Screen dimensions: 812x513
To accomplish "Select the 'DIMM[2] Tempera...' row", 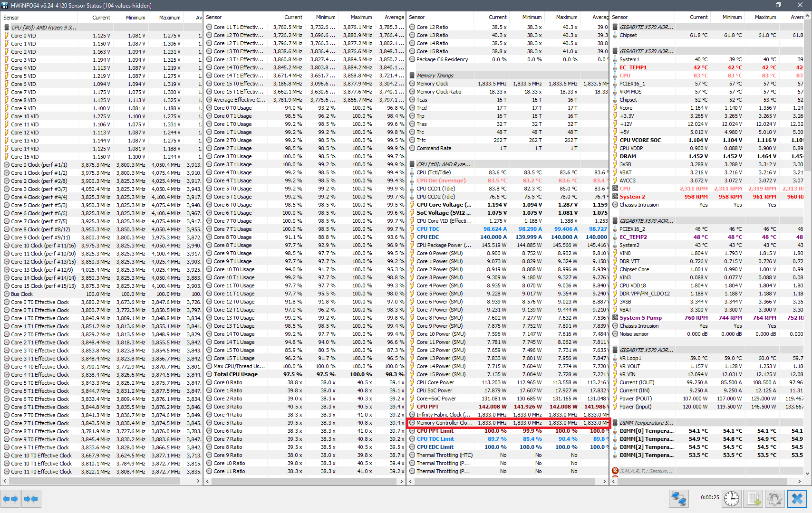I will click(707, 447).
